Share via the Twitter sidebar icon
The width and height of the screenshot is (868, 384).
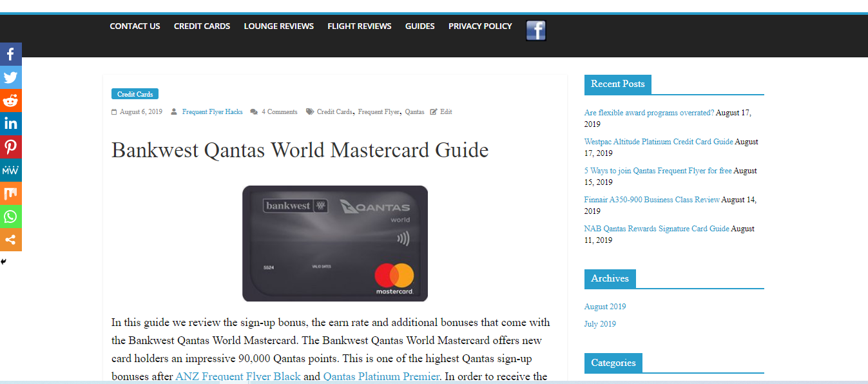tap(10, 77)
